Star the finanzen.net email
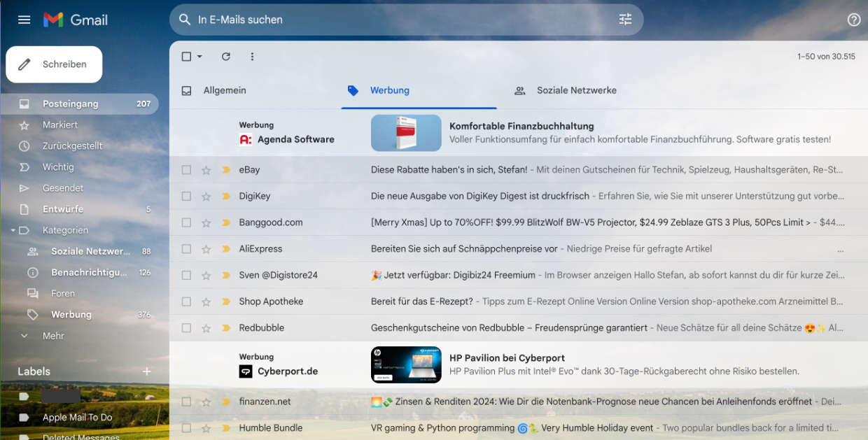The image size is (868, 440). [206, 402]
